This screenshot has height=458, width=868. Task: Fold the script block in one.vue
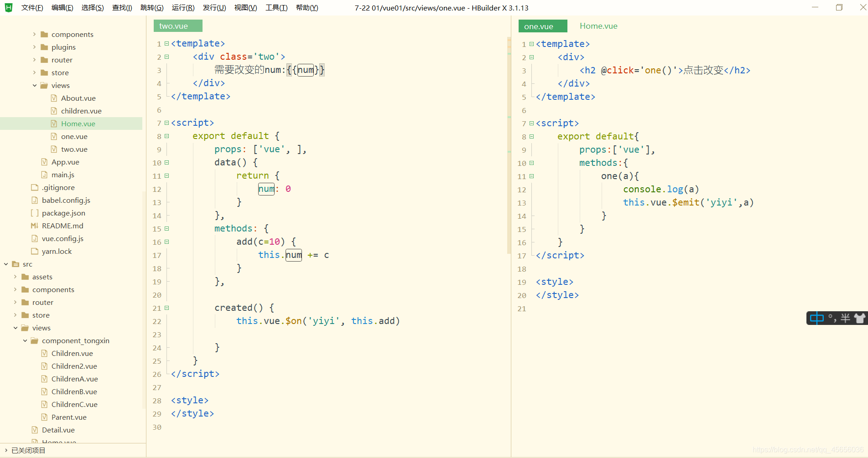coord(532,124)
